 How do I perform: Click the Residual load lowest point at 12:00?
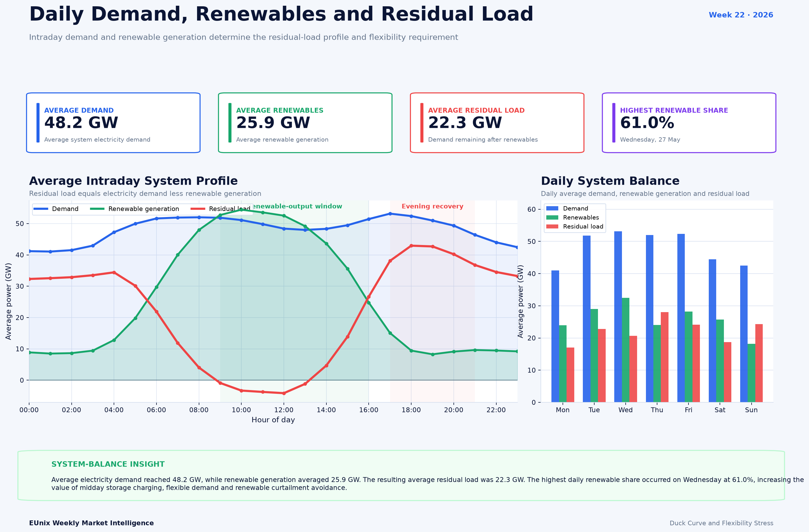284,393
